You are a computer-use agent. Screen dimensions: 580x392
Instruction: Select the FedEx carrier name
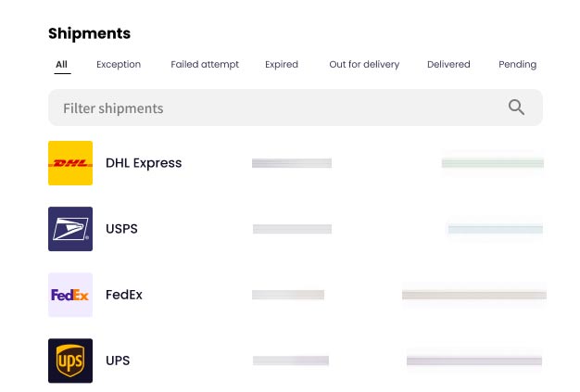(x=124, y=295)
